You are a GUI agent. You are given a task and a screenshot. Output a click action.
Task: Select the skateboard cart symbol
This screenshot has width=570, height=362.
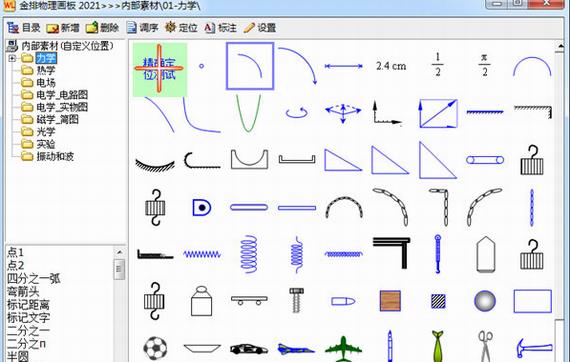(249, 300)
